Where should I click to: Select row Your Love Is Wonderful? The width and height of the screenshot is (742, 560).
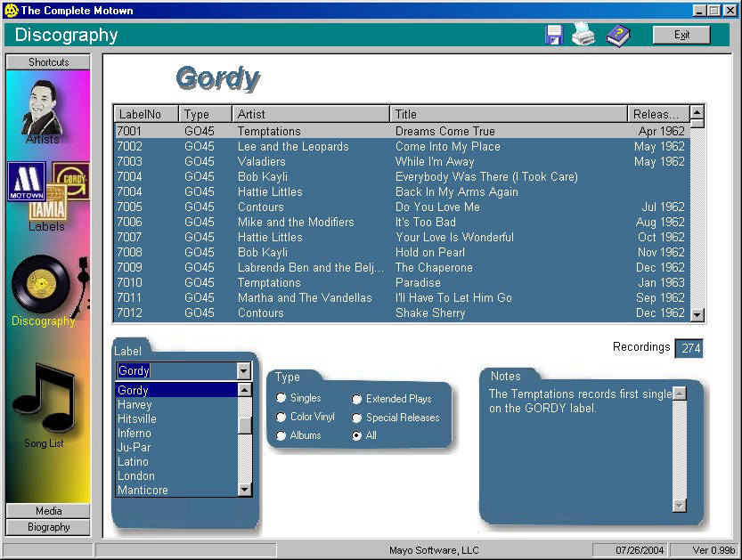coord(402,237)
